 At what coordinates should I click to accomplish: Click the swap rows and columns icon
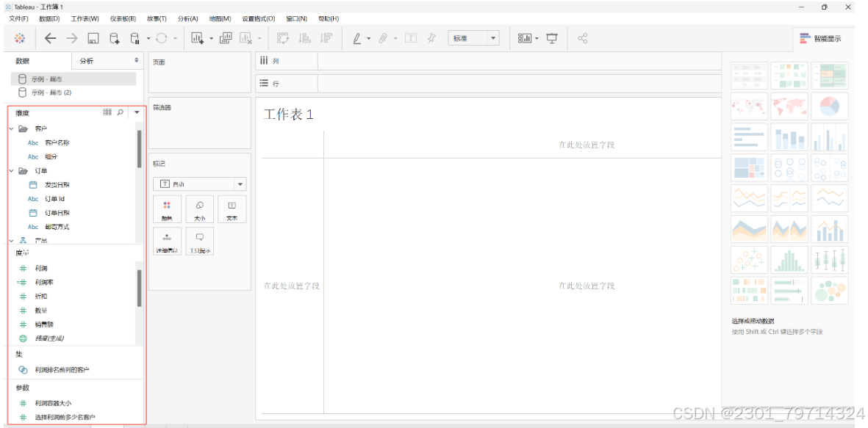click(283, 38)
